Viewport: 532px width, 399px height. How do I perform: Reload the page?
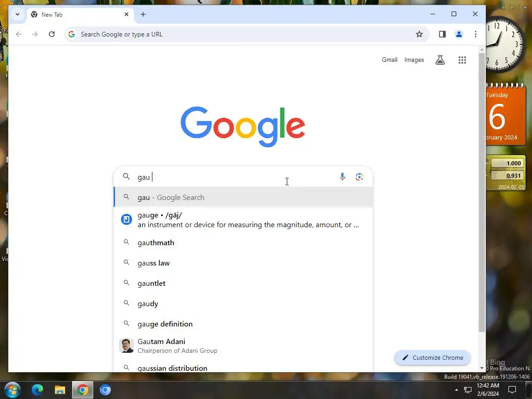point(52,34)
